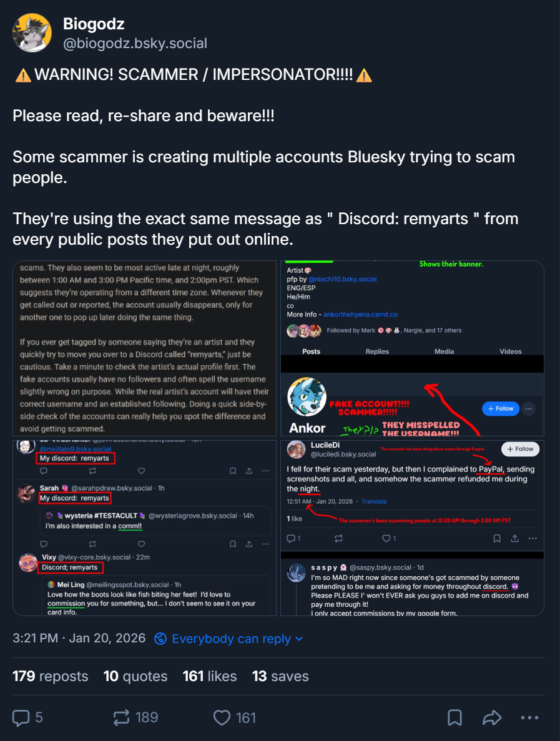Open the 161 likes list
The image size is (560, 741).
click(x=209, y=676)
